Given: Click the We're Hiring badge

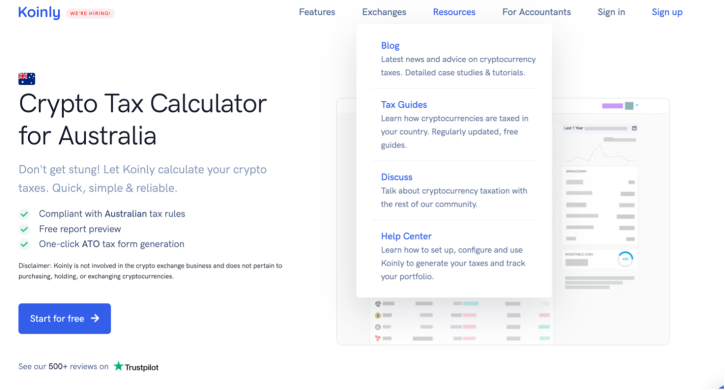Looking at the screenshot, I should tap(90, 13).
